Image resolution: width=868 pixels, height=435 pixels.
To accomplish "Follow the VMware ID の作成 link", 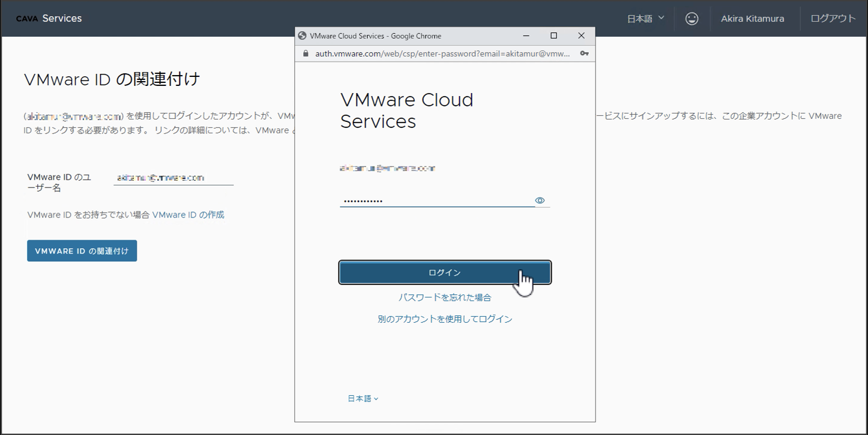I will 188,214.
